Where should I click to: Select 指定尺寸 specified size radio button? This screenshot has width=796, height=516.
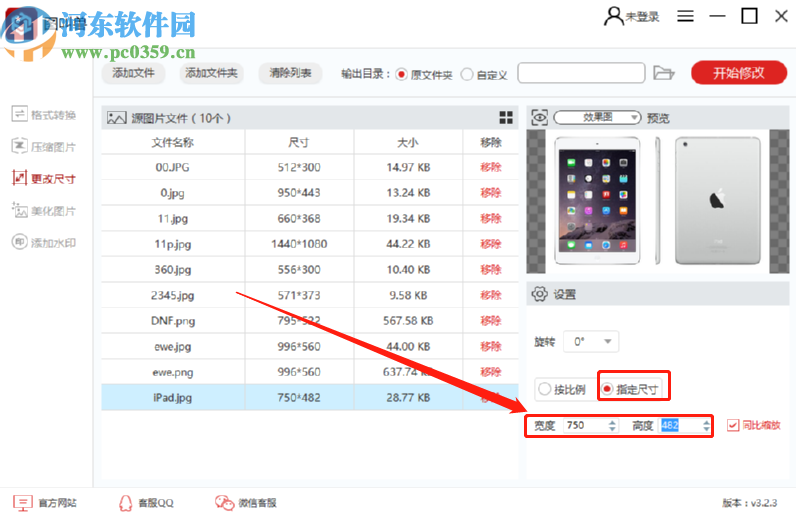pyautogui.click(x=607, y=389)
